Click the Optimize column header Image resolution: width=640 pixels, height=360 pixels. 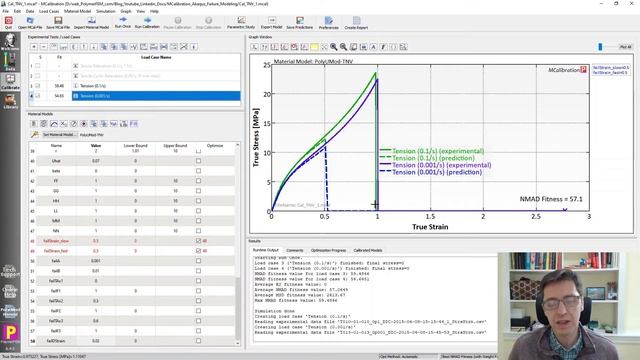(215, 145)
